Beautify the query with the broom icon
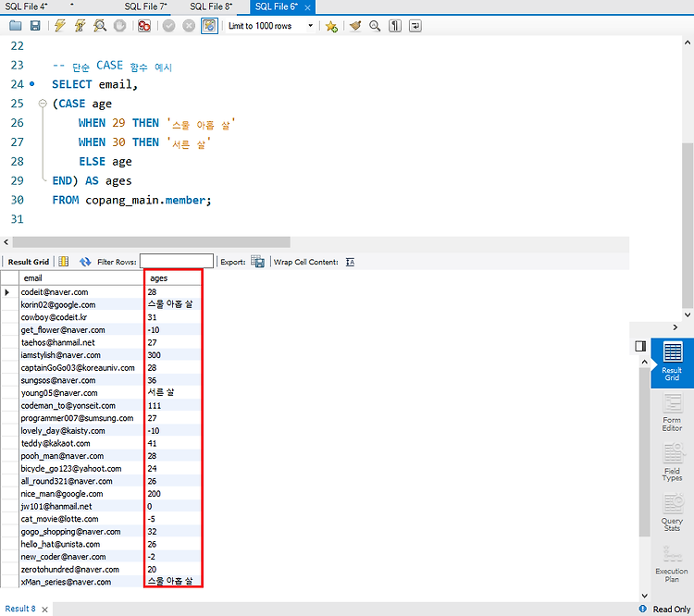 [355, 26]
